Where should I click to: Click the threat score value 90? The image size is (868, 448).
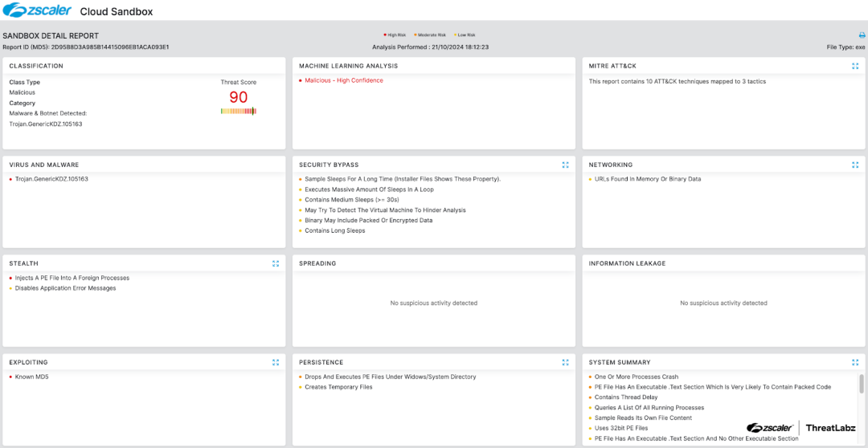click(x=239, y=97)
